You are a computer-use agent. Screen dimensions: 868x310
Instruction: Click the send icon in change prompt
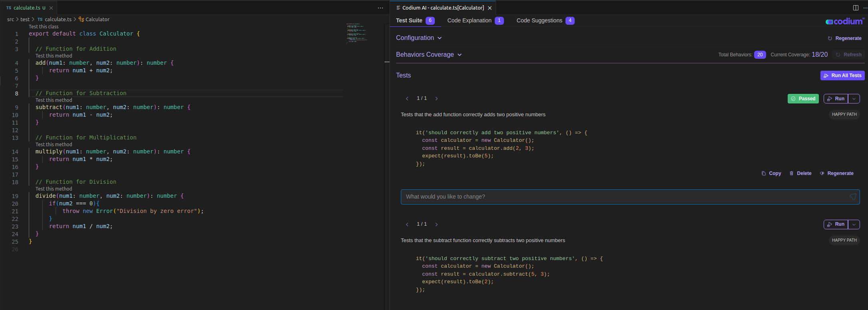pyautogui.click(x=853, y=197)
